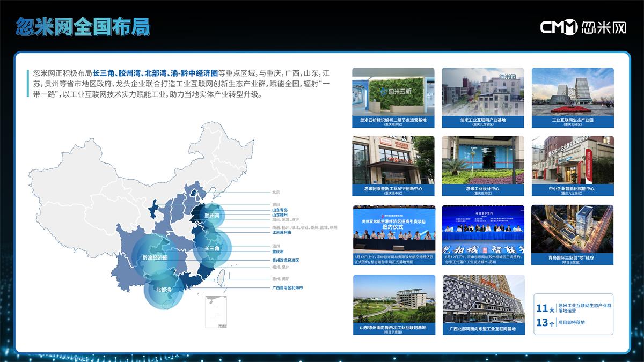This screenshot has width=644, height=362.
Task: Select the 中小企业智能化赋能中心 image
Action: (572, 160)
